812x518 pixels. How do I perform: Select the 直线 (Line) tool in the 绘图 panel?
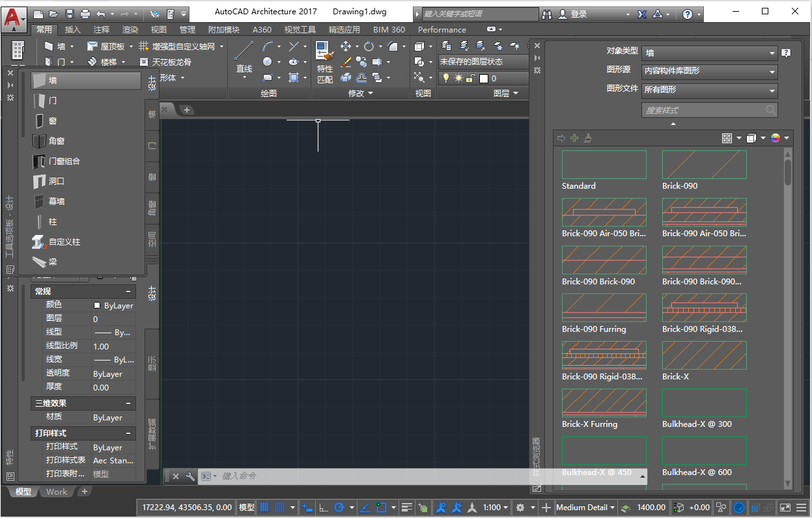tap(244, 53)
